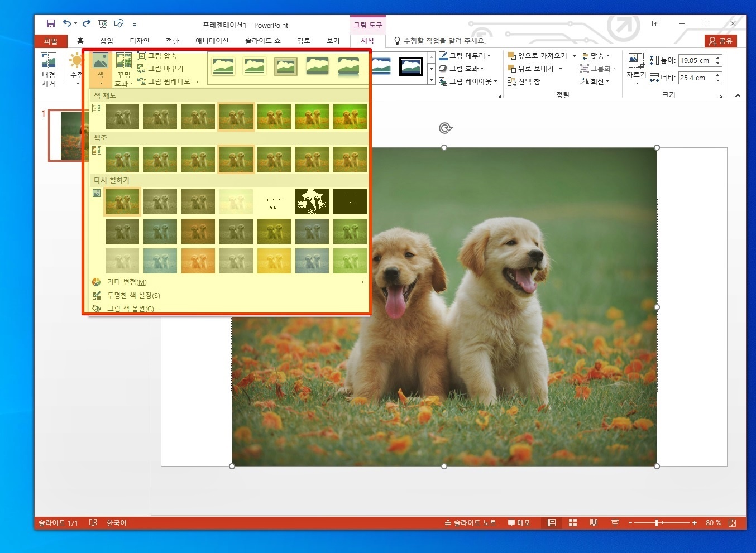Switch to the 보기 (View) tab

click(x=333, y=41)
